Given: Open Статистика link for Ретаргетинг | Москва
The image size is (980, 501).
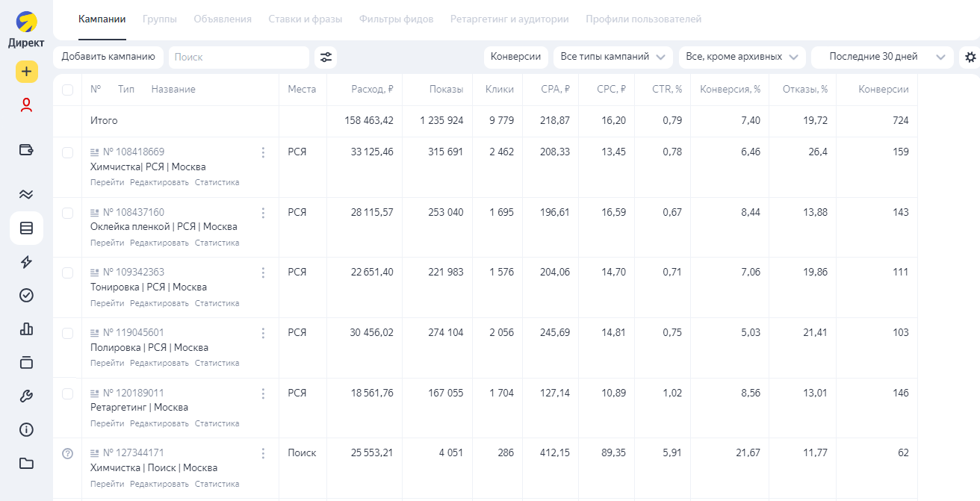Looking at the screenshot, I should click(217, 423).
